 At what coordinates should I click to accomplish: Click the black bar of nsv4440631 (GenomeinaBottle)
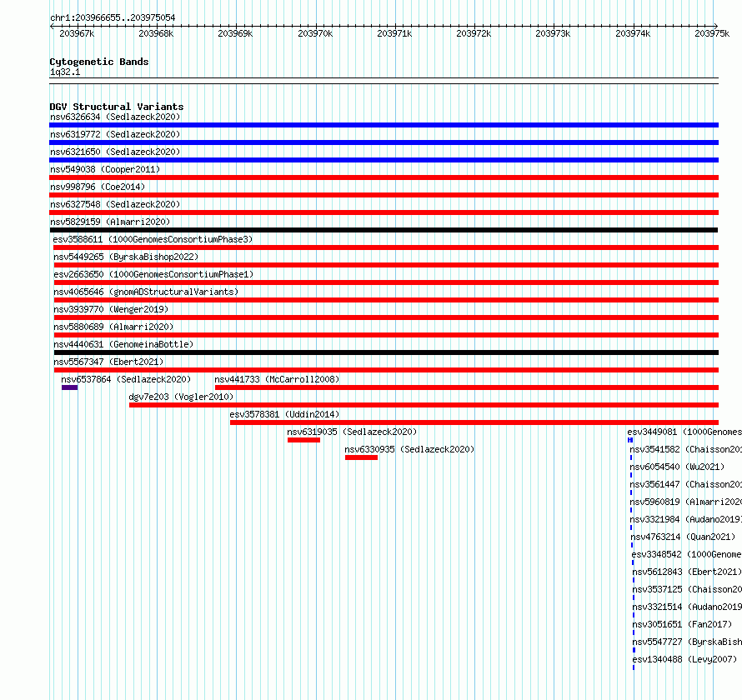tap(386, 352)
